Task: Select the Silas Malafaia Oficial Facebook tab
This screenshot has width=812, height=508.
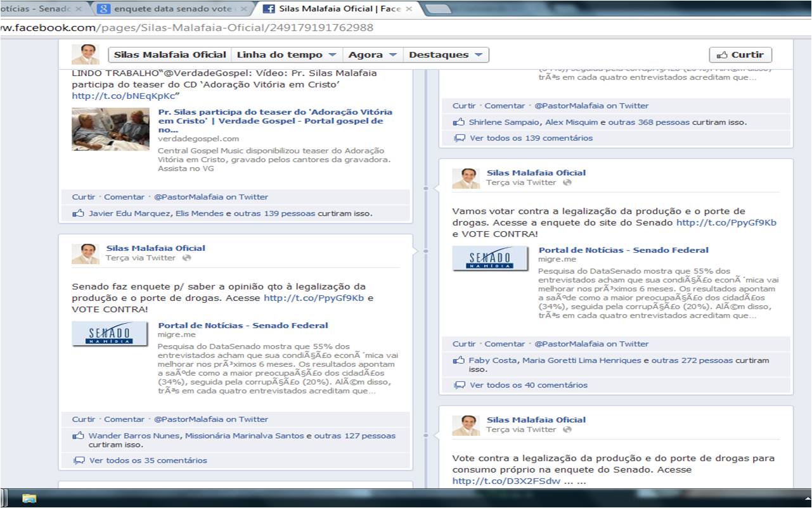Action: [338, 9]
